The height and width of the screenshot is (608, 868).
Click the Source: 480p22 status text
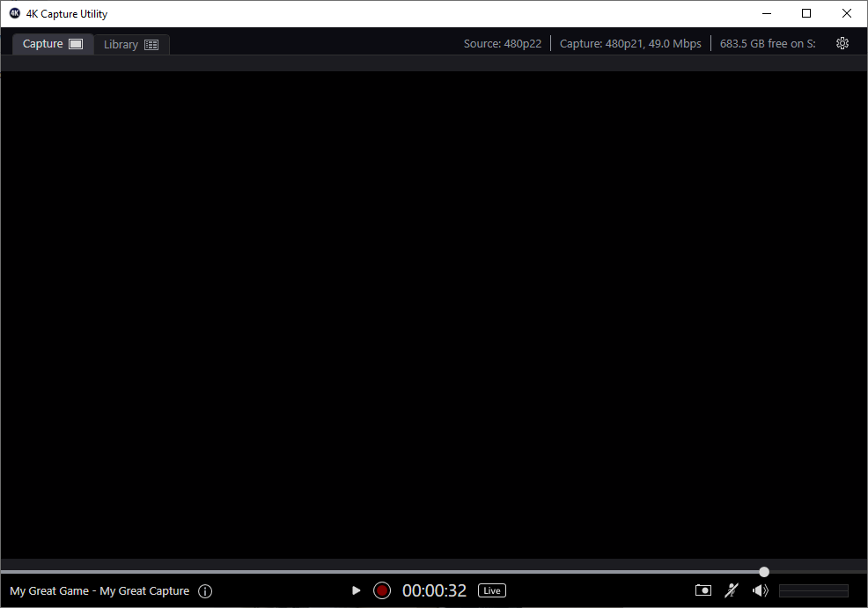[503, 42]
